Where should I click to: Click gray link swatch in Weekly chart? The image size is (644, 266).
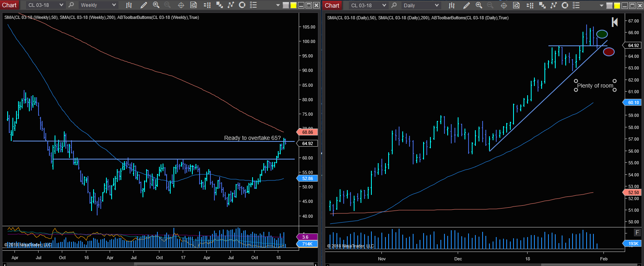tap(286, 5)
